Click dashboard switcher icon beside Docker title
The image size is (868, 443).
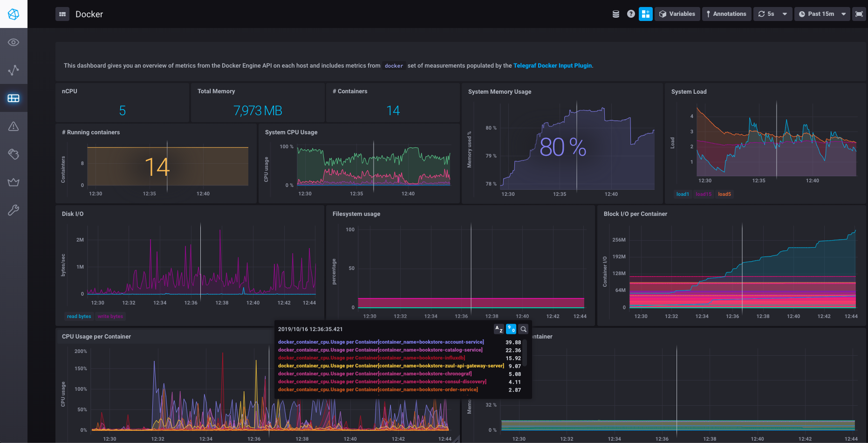[x=62, y=14]
